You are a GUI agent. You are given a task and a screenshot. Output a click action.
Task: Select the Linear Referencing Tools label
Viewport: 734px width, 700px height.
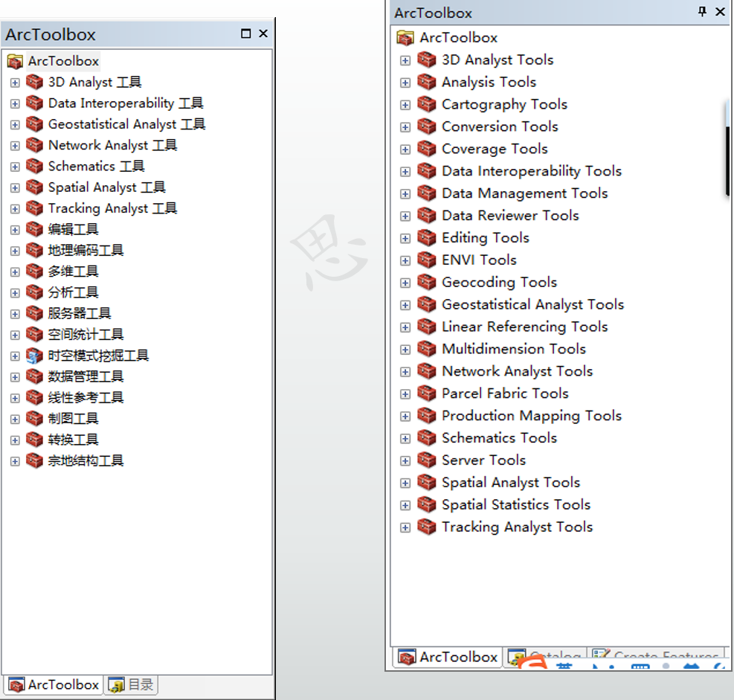(525, 327)
